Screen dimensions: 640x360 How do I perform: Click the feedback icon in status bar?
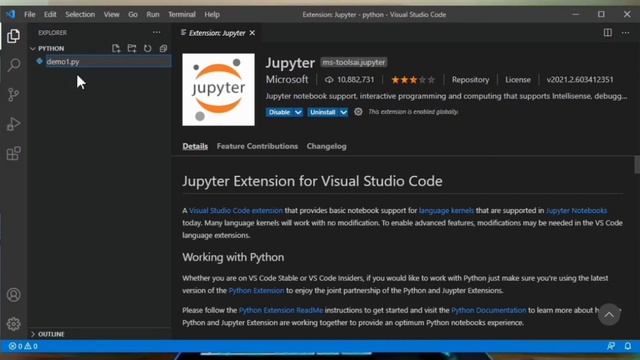[x=611, y=346]
